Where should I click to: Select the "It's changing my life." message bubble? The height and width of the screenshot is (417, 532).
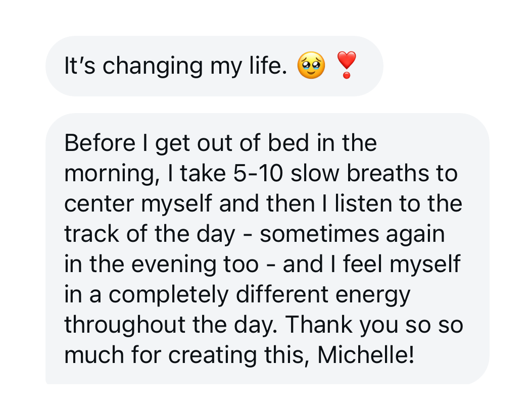[214, 66]
